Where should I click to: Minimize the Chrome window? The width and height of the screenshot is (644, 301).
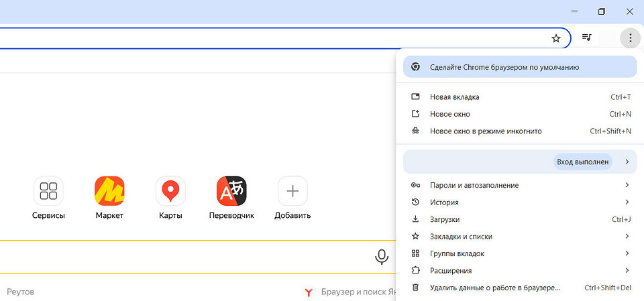(574, 11)
